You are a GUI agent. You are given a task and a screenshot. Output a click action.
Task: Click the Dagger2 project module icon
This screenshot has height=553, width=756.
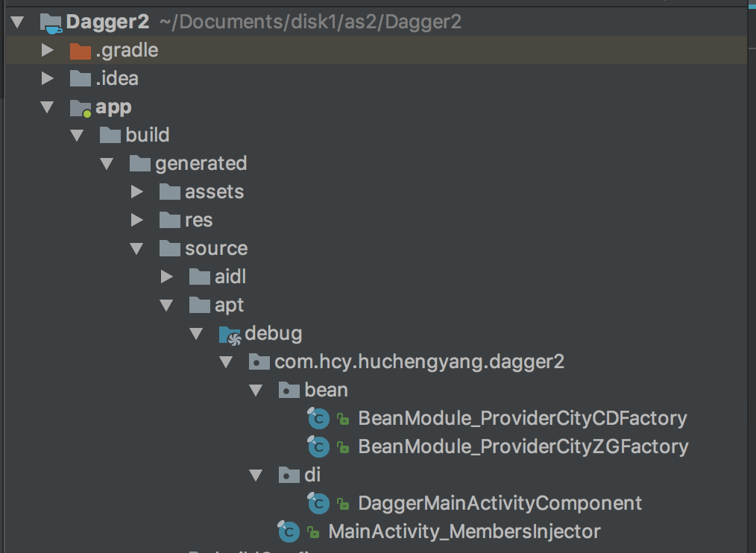coord(51,22)
